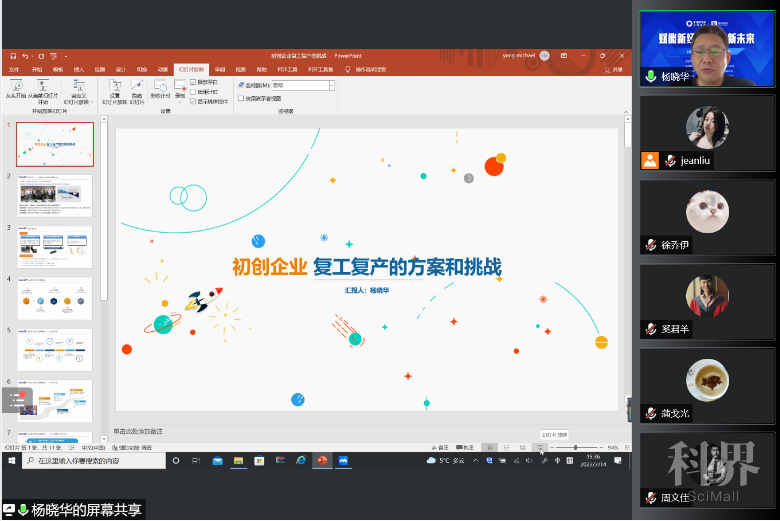Click the slide count status '幻灯片 第1张，共11张'
Image resolution: width=780 pixels, height=521 pixels.
point(33,448)
